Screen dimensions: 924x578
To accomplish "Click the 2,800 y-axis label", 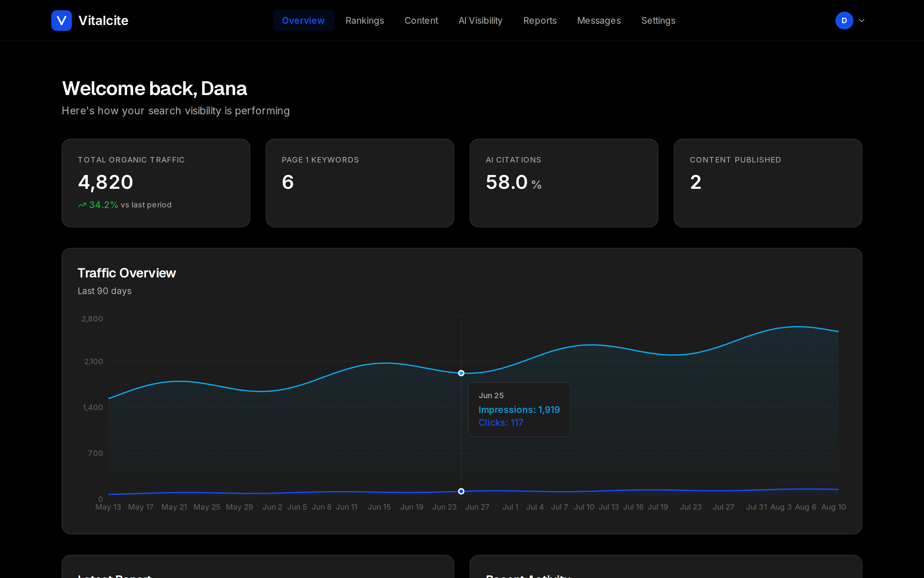I will (x=92, y=319).
